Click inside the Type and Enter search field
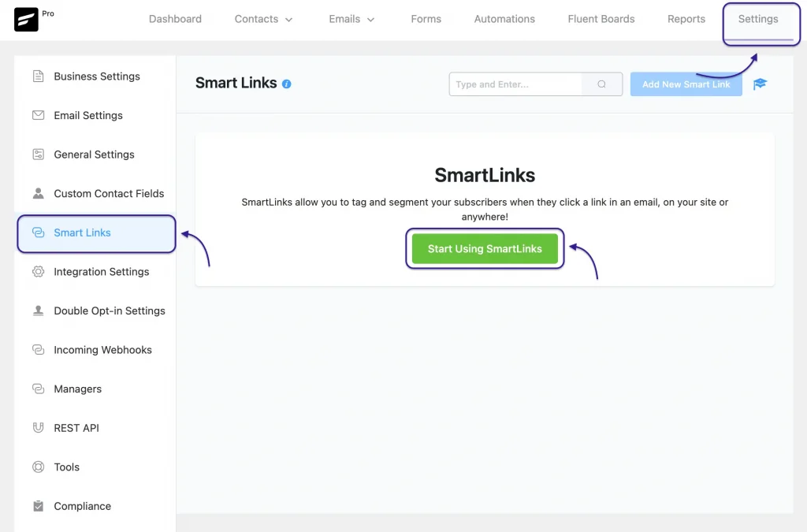807x532 pixels. coord(516,84)
